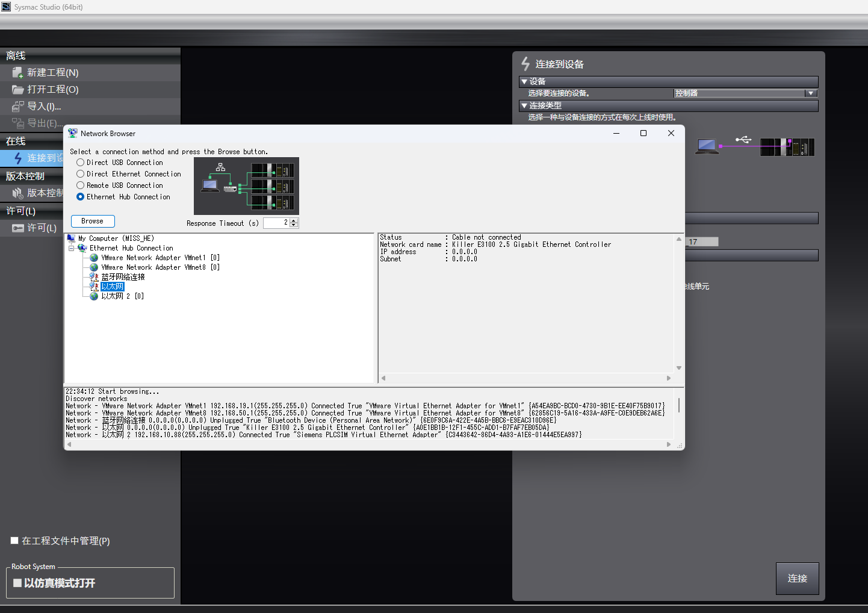Click the globe icon beside VMware VMnet1 adapter
Viewport: 868px width, 613px height.
point(94,258)
